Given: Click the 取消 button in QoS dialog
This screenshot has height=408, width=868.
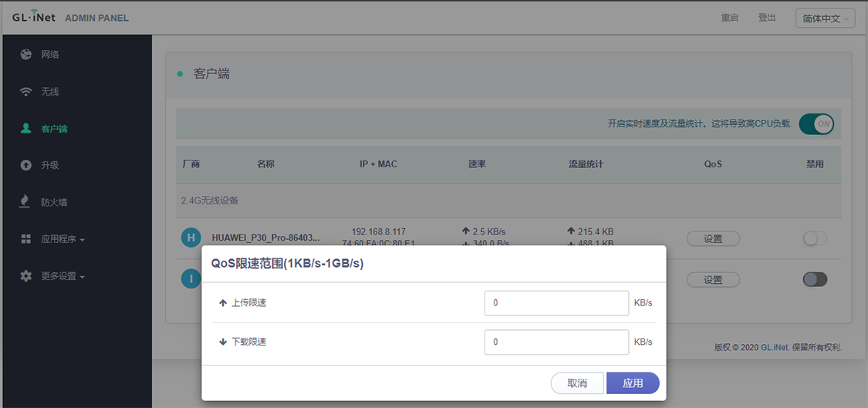Looking at the screenshot, I should click(577, 383).
